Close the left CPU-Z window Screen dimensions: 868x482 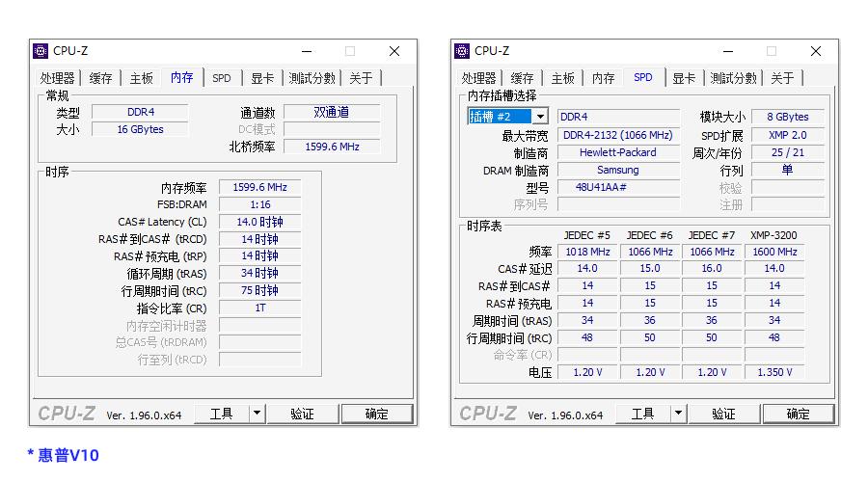tap(394, 51)
